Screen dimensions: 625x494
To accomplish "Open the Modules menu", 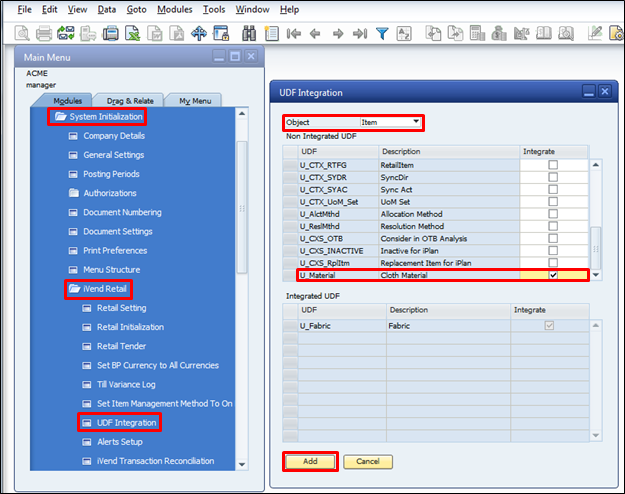I will pyautogui.click(x=175, y=10).
